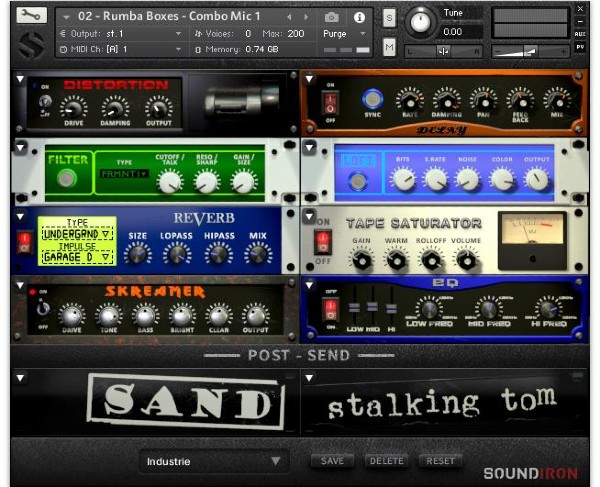This screenshot has height=487, width=600.
Task: Click the volume slider in header
Action: click(x=530, y=51)
